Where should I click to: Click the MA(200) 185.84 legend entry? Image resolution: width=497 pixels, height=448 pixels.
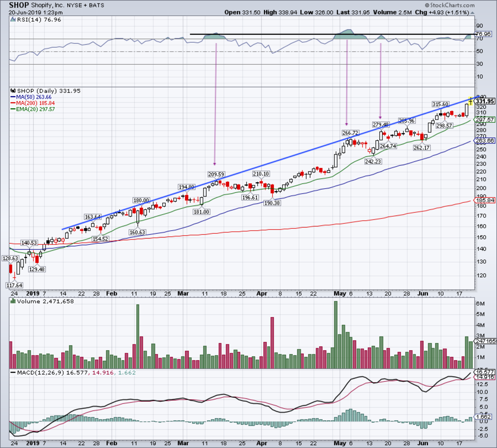click(32, 103)
